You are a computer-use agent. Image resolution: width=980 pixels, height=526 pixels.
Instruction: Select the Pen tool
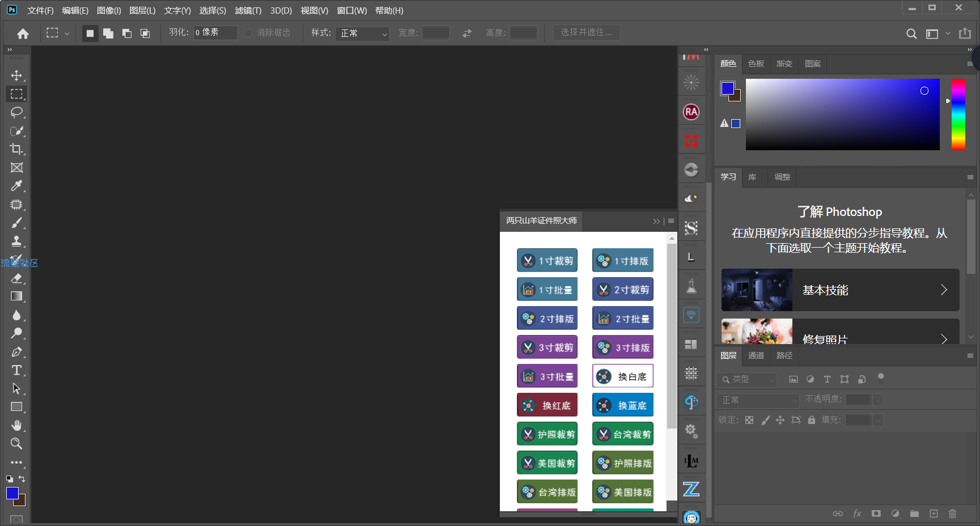[x=16, y=352]
